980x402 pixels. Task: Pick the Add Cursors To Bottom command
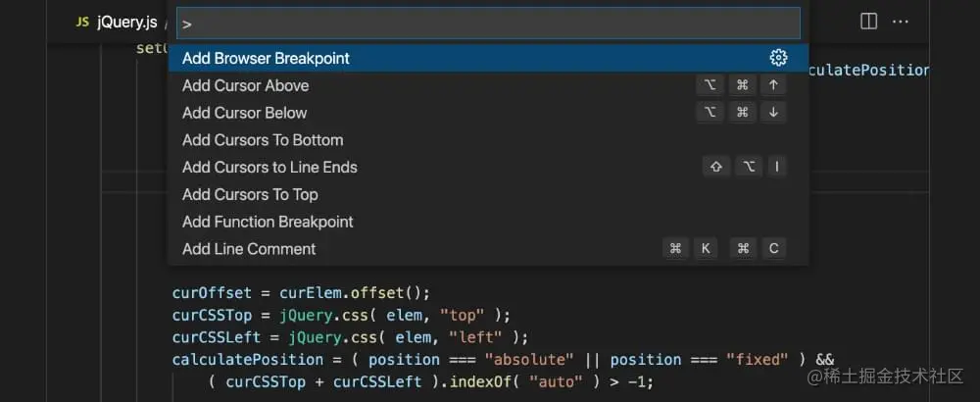263,140
